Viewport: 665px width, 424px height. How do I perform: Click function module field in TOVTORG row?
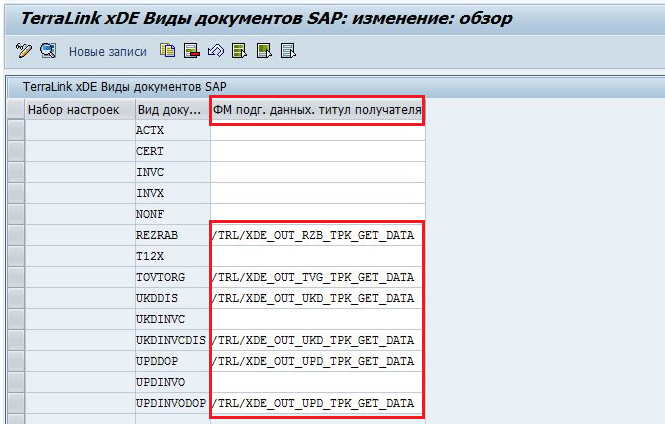coord(317,277)
